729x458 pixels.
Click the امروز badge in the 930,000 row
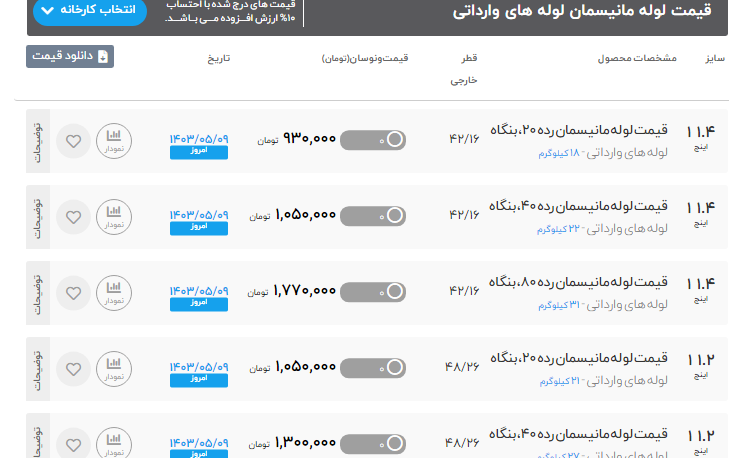pos(199,153)
